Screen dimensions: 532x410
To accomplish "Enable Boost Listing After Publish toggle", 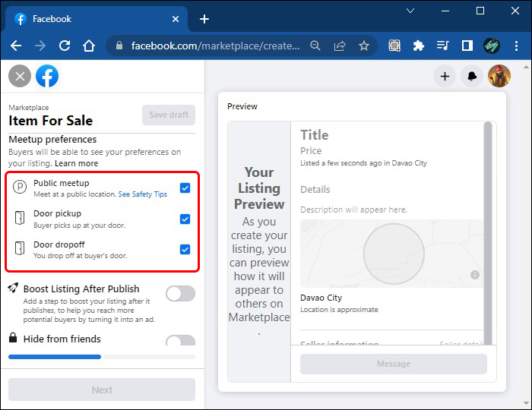I will click(x=180, y=294).
